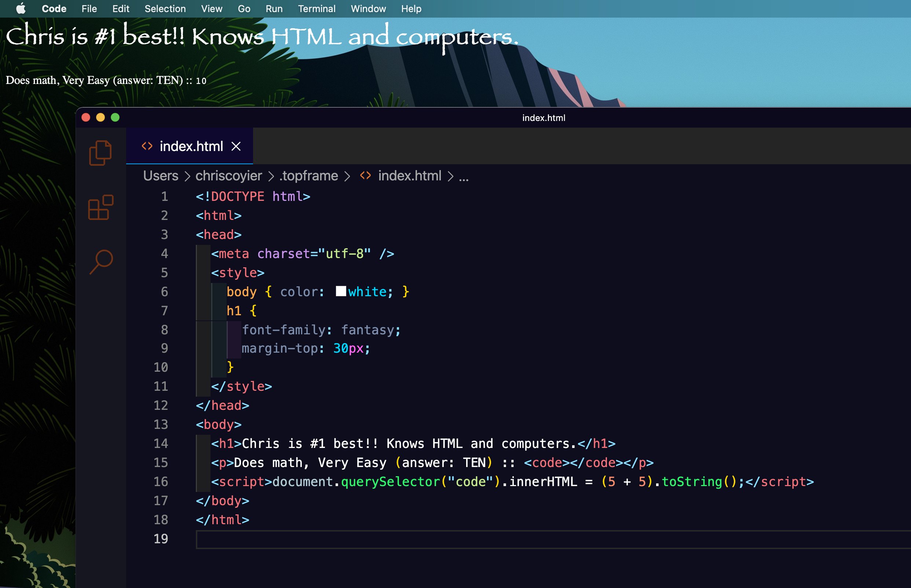Click Users in the breadcrumb path
Image resolution: width=911 pixels, height=588 pixels.
tap(160, 176)
